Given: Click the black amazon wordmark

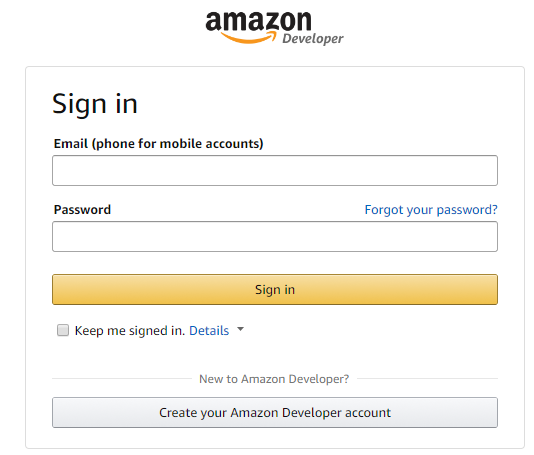Looking at the screenshot, I should click(258, 21).
